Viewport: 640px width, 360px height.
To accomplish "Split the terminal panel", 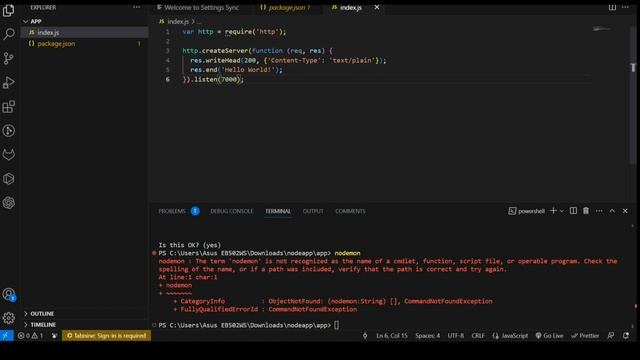I will pyautogui.click(x=573, y=211).
